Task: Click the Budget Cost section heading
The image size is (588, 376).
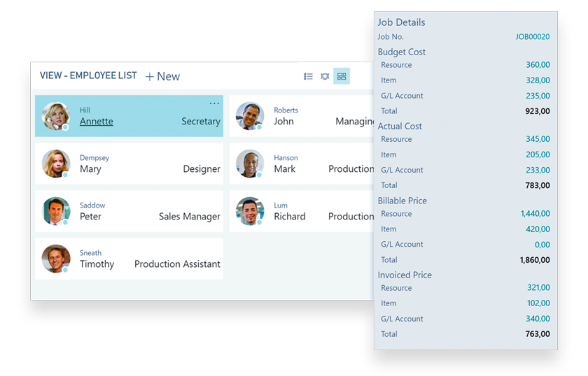Action: click(401, 52)
